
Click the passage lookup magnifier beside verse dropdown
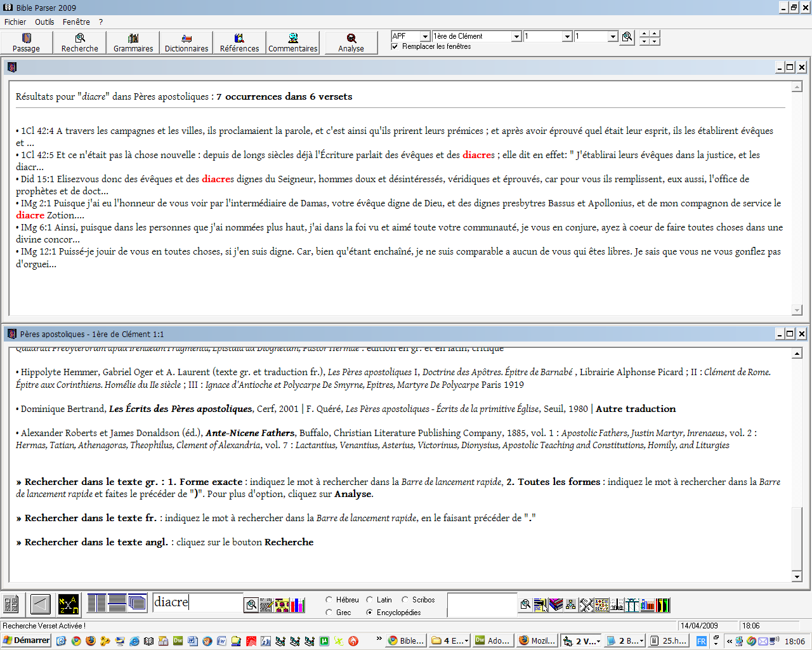click(627, 37)
